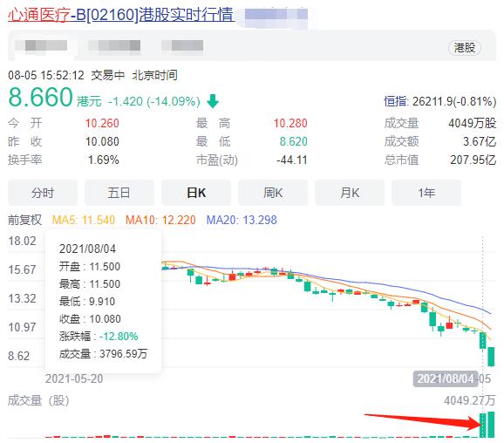
Task: Click the 成交量 value 4049万股
Action: (x=473, y=123)
